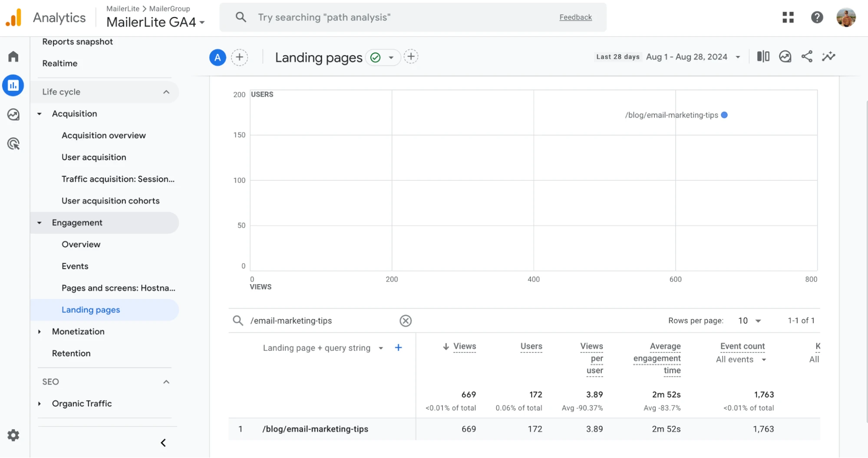
Task: Open the date range picker dropdown
Action: tap(737, 57)
